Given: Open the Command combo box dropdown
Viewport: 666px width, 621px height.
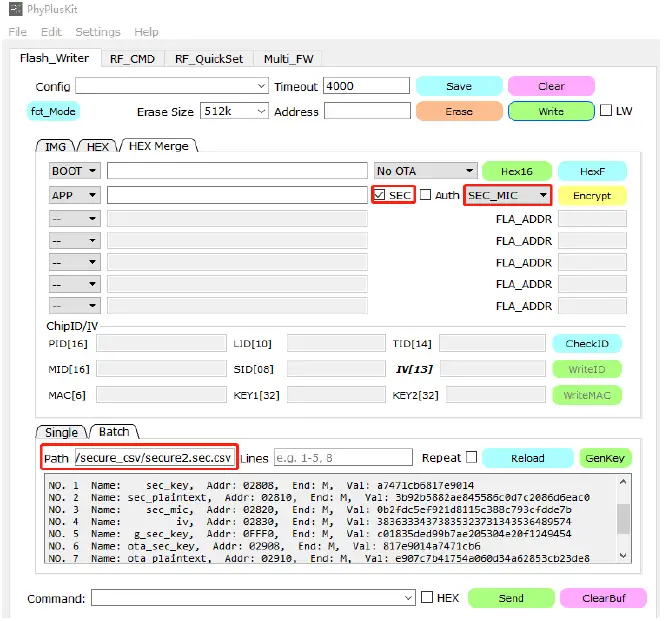Looking at the screenshot, I should [x=408, y=598].
